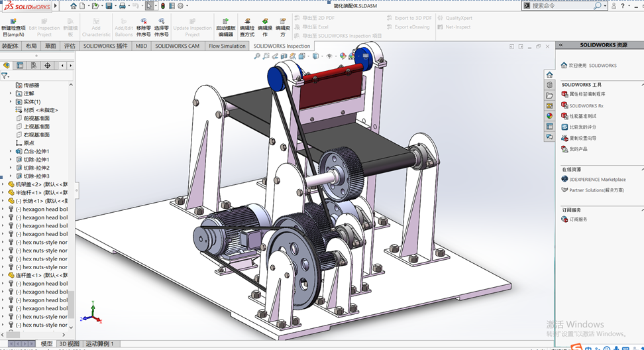Toggle Section View icon
The width and height of the screenshot is (644, 350).
(x=284, y=56)
